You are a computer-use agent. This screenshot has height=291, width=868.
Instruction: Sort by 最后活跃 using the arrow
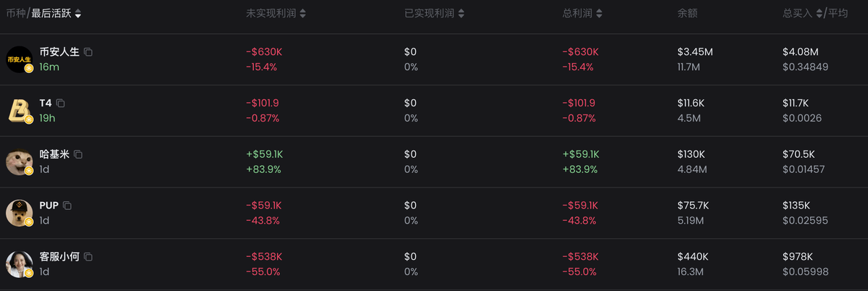[78, 14]
